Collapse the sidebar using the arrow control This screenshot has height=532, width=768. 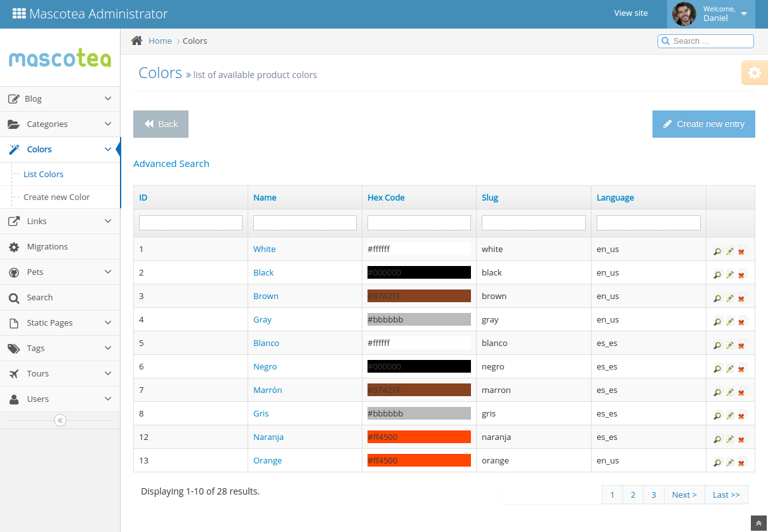point(60,420)
